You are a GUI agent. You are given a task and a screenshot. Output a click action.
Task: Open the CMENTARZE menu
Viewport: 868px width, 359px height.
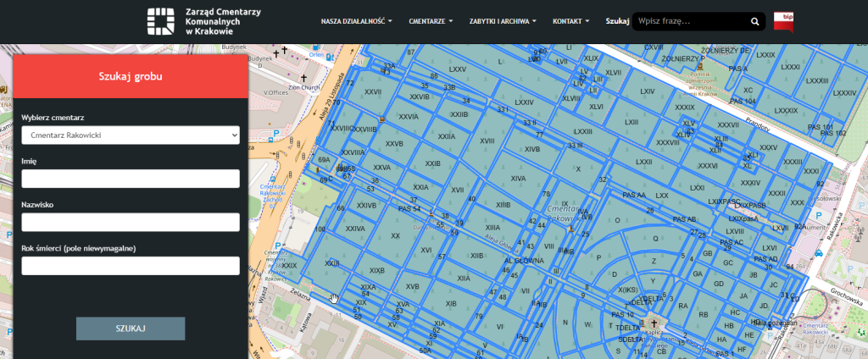tap(431, 21)
